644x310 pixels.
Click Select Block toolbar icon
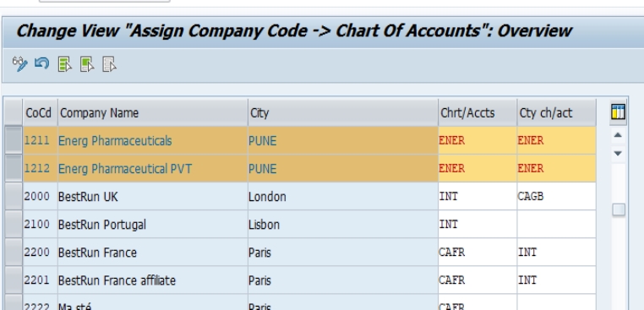pos(87,64)
